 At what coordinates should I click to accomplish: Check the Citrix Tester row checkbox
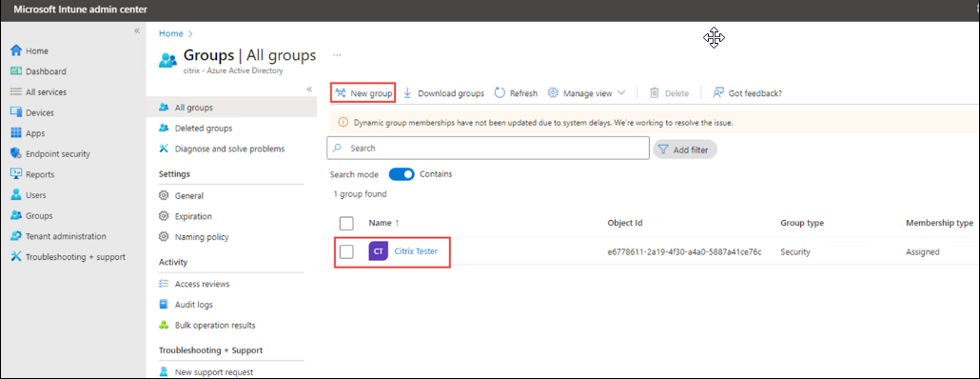pyautogui.click(x=346, y=251)
